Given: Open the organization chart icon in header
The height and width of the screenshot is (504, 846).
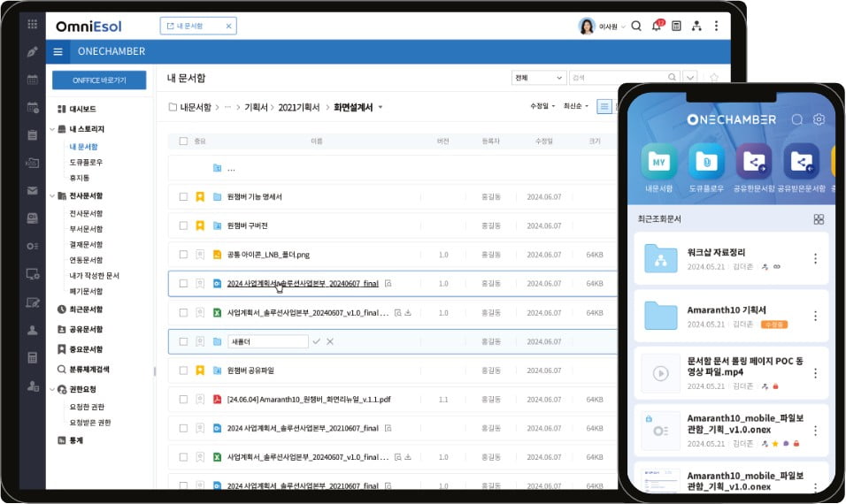Looking at the screenshot, I should point(696,26).
